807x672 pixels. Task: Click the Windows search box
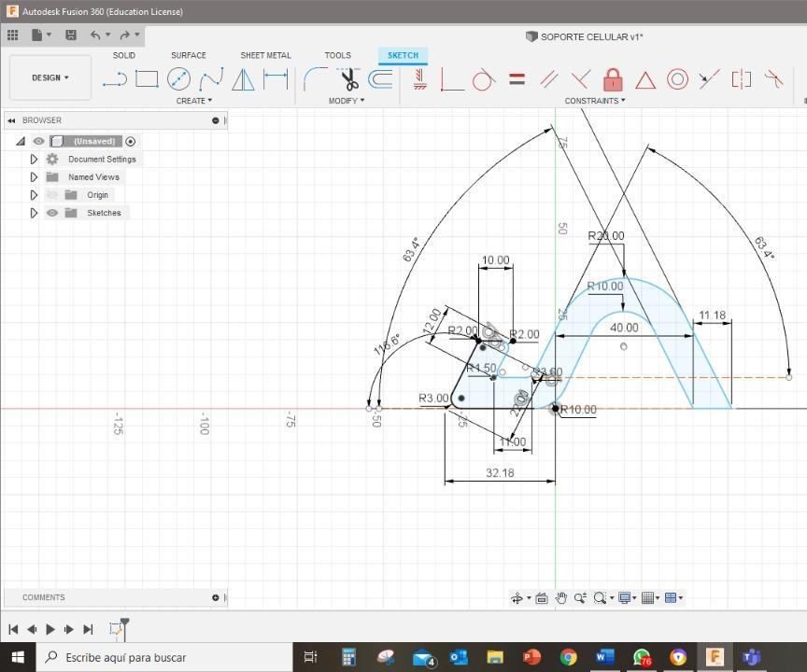pyautogui.click(x=168, y=657)
